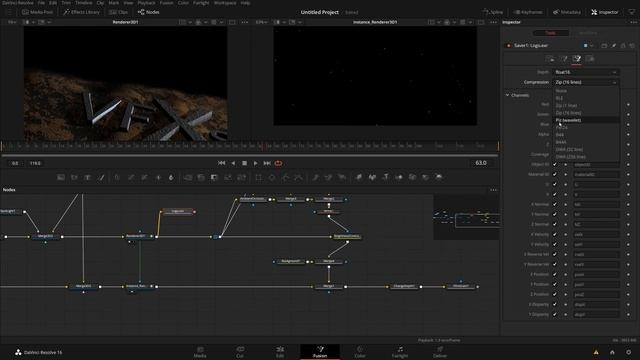
Task: Add a pRender particle node from toolbar
Action: click(342, 177)
